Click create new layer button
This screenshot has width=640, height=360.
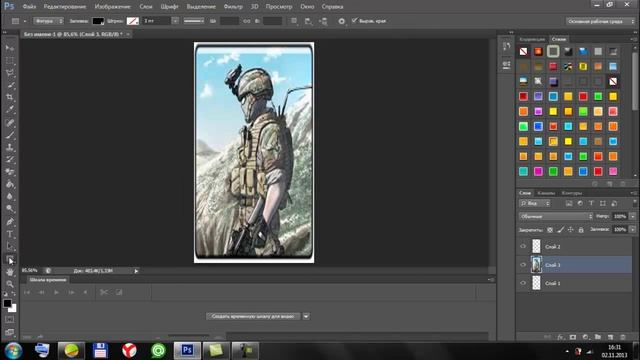point(611,337)
